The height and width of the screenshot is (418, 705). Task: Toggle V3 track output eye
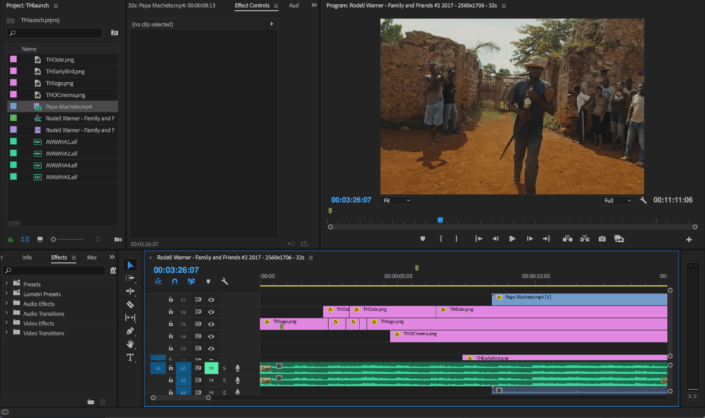(x=211, y=348)
